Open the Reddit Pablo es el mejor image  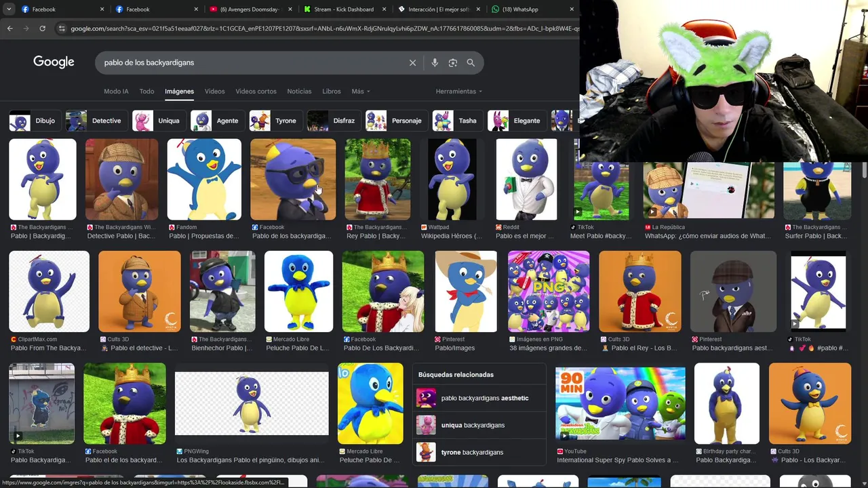526,180
